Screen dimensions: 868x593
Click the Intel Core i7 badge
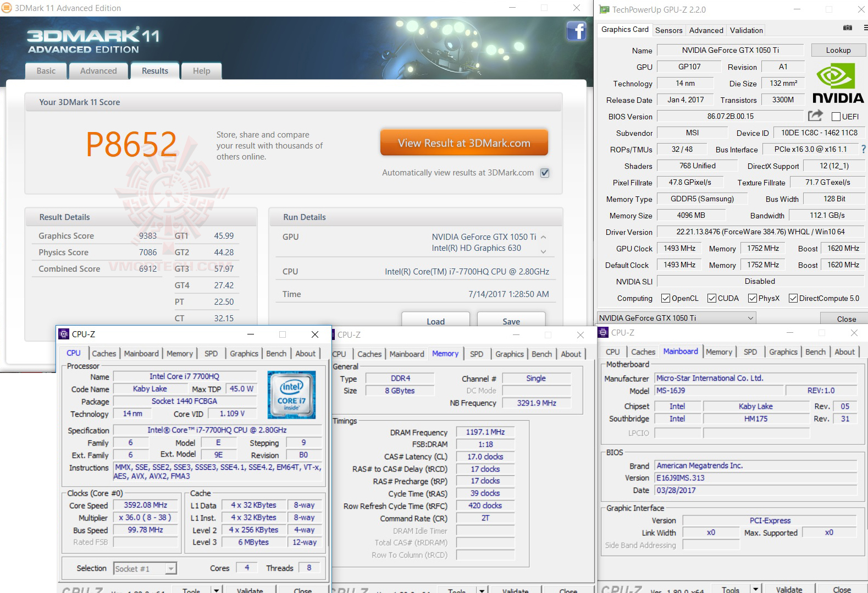pyautogui.click(x=291, y=394)
